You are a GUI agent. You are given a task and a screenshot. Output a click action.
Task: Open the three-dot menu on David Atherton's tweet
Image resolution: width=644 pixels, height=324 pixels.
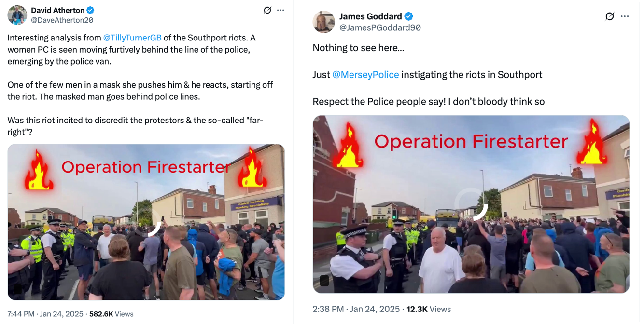click(280, 10)
